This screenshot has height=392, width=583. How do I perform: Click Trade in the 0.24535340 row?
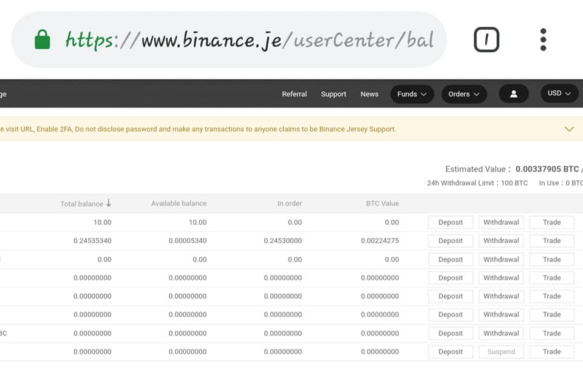[x=552, y=241]
